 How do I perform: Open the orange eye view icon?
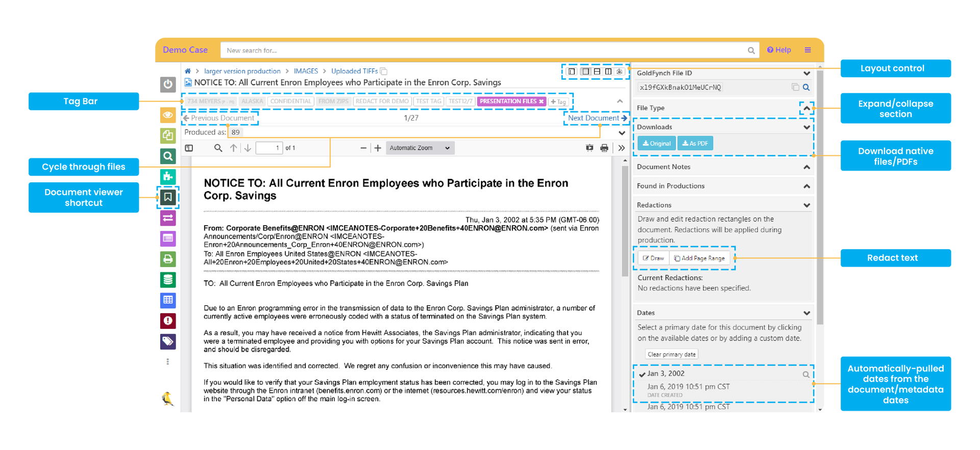tap(168, 115)
